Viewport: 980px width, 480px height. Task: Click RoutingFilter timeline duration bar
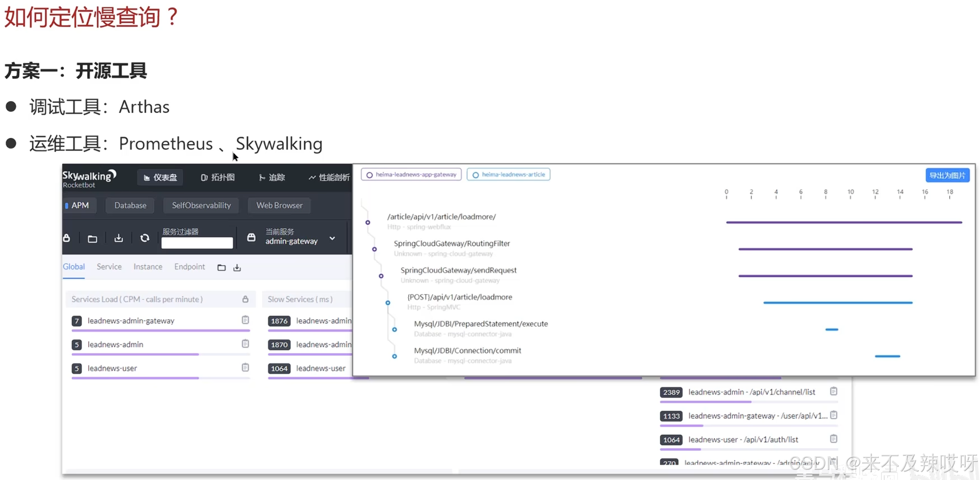pos(825,249)
